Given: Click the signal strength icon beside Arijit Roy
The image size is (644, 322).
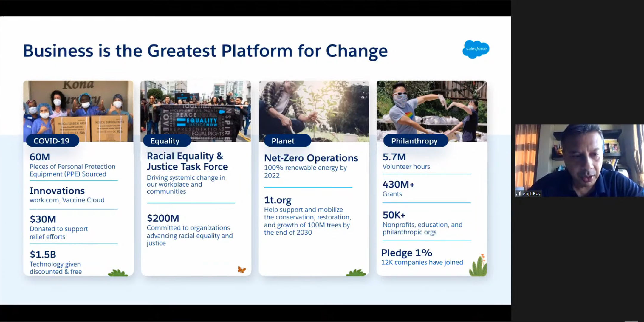Looking at the screenshot, I should pyautogui.click(x=519, y=193).
